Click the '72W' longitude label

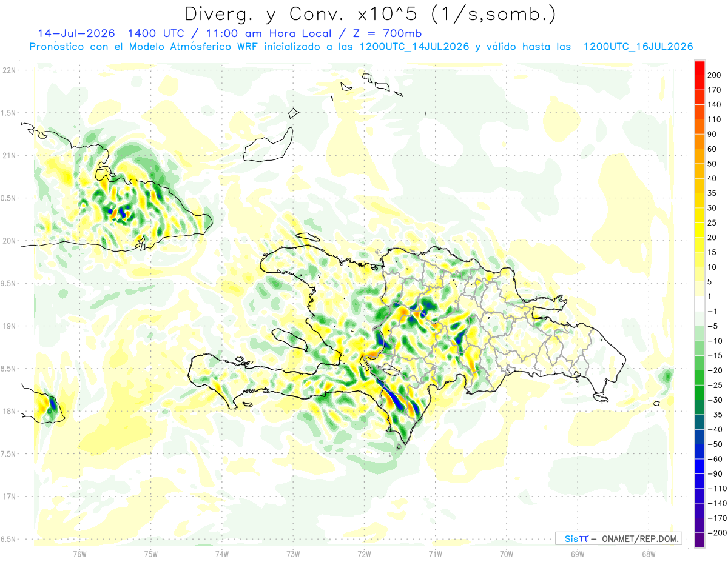[364, 554]
